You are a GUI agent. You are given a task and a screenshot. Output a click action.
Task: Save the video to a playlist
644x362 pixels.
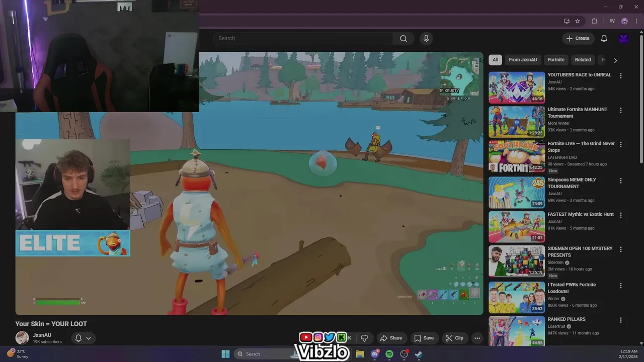click(x=424, y=338)
